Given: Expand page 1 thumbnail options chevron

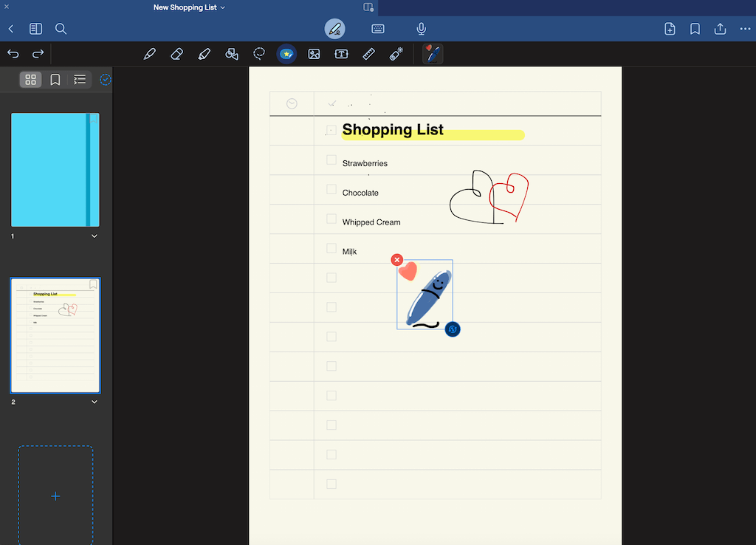Looking at the screenshot, I should pyautogui.click(x=94, y=236).
